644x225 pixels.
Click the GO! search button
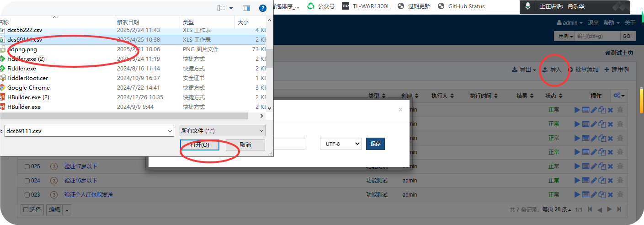pyautogui.click(x=628, y=36)
